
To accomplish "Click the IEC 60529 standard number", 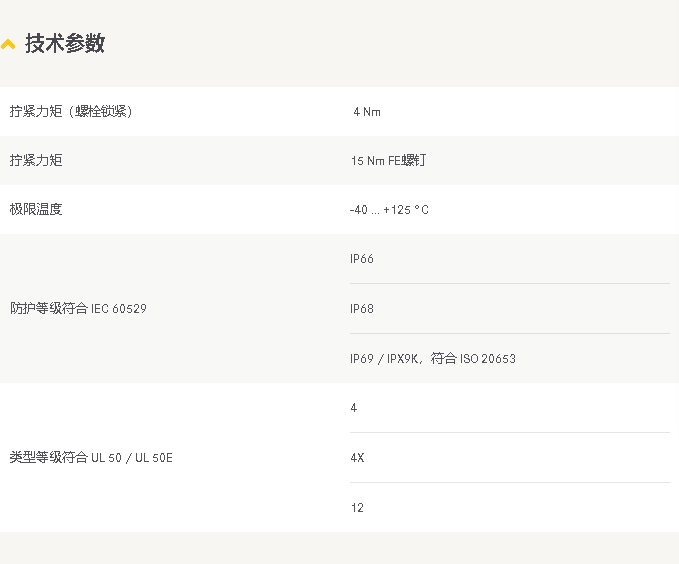I will (119, 309).
